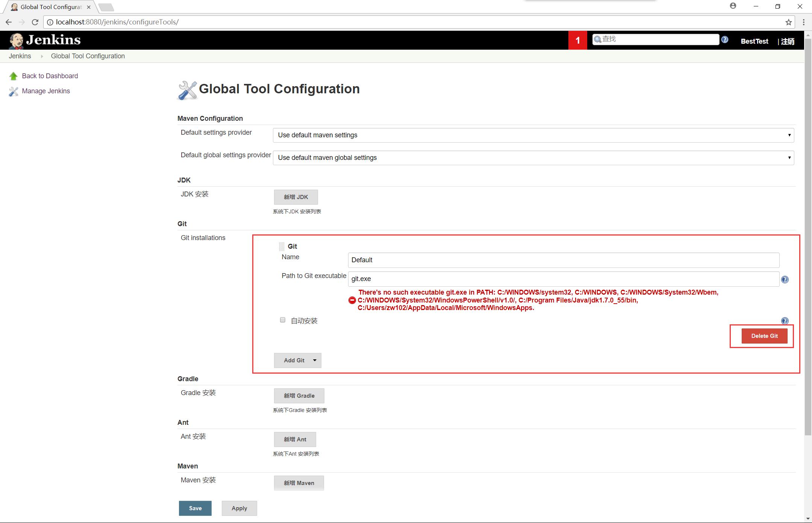This screenshot has height=523, width=812.
Task: Click the site information icon in address bar
Action: [x=50, y=22]
